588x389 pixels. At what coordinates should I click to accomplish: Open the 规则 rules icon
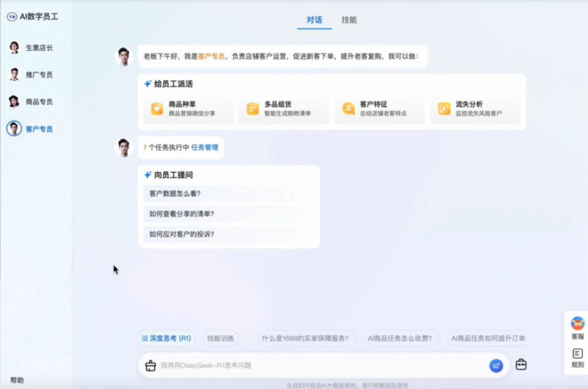coord(577,357)
